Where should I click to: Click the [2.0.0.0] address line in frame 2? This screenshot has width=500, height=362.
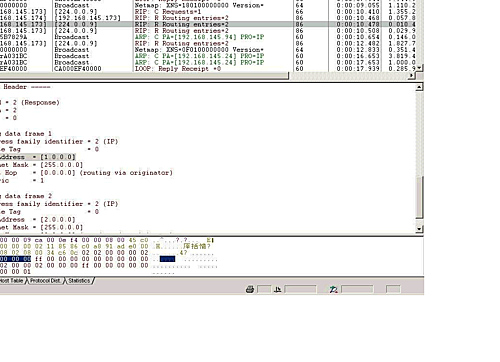38,219
